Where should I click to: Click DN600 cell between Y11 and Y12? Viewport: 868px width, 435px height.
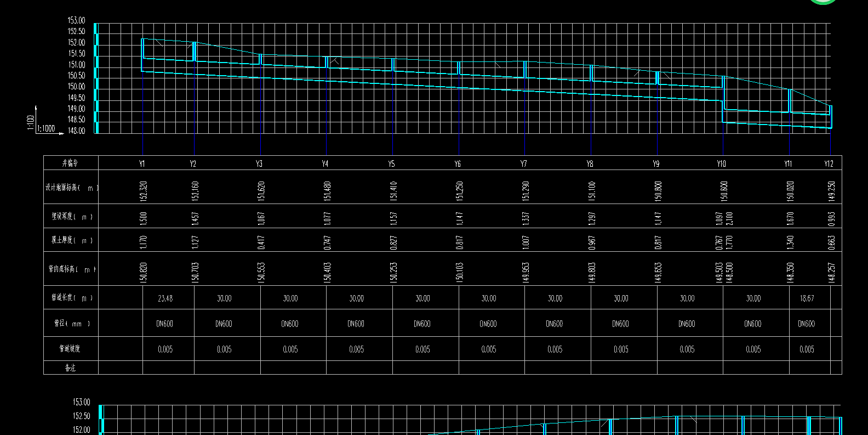[806, 324]
